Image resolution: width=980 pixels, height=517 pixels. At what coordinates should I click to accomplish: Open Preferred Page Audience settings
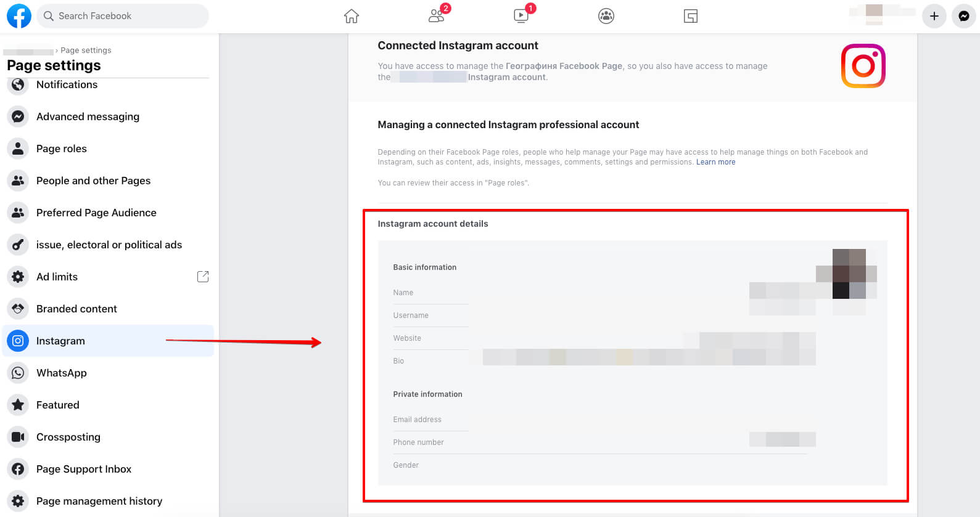pyautogui.click(x=96, y=213)
